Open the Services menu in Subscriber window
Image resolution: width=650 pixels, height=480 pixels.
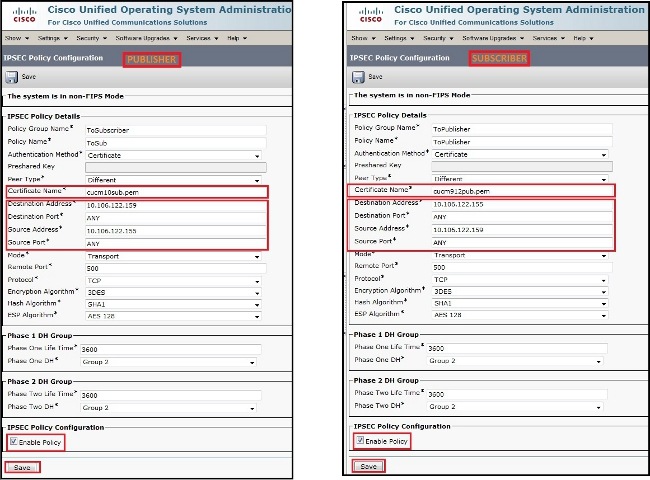(x=549, y=38)
